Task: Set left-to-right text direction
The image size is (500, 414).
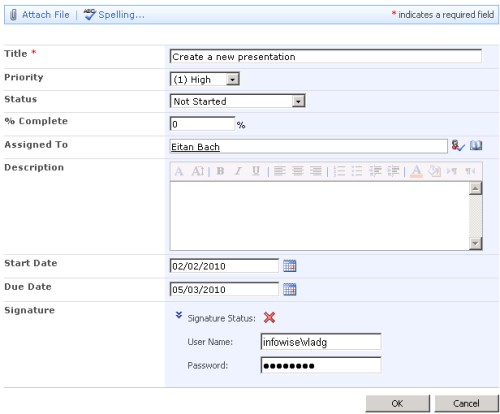Action: [452, 171]
